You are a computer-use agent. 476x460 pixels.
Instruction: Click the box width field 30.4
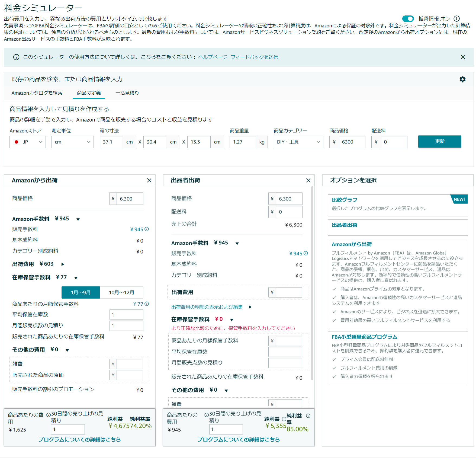click(155, 142)
